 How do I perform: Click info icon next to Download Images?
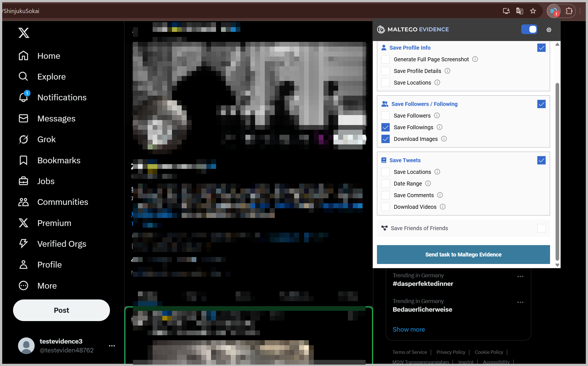pos(444,139)
